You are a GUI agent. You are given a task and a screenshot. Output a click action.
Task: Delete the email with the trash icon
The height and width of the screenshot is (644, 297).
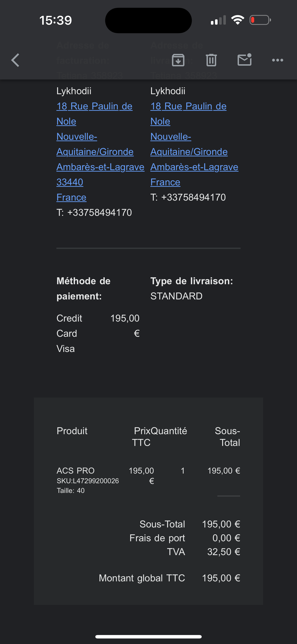[x=211, y=60]
